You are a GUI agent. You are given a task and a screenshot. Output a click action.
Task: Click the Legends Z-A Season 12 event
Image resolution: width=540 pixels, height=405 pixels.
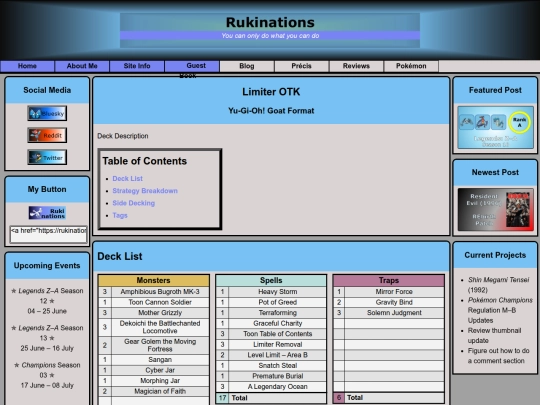tap(47, 301)
